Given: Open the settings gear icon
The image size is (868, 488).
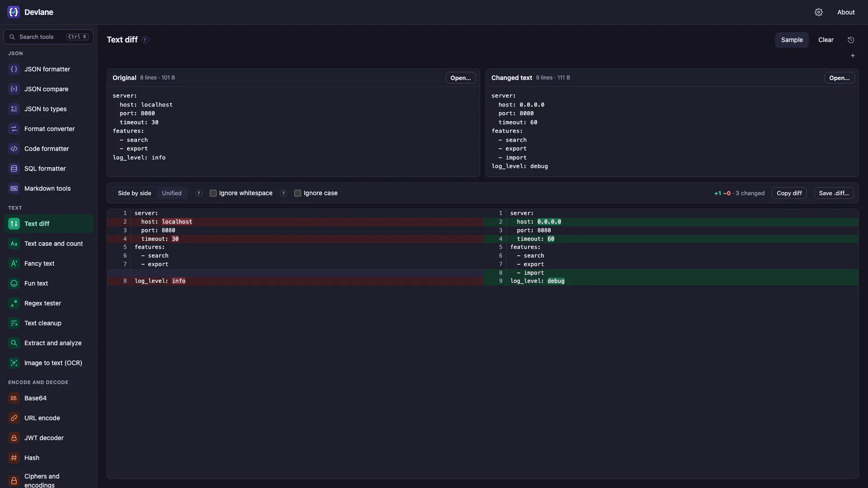Looking at the screenshot, I should [819, 12].
